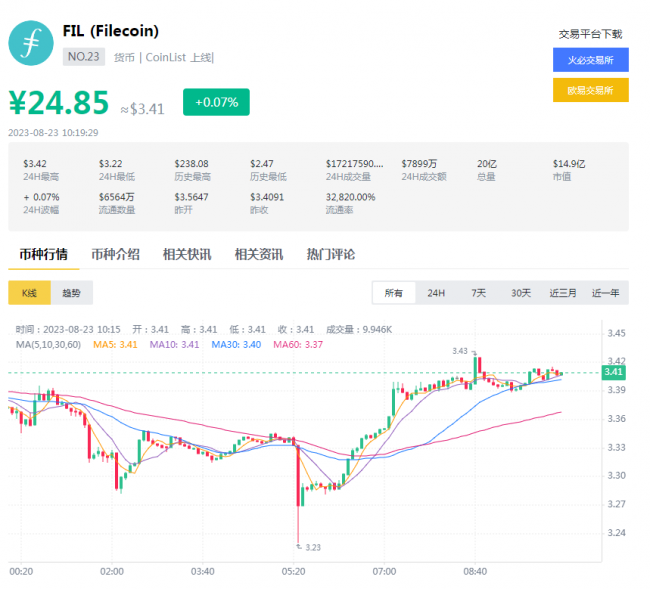Click the $14.9亿 market cap value
Viewport: 650px width, 589px height.
click(x=569, y=164)
